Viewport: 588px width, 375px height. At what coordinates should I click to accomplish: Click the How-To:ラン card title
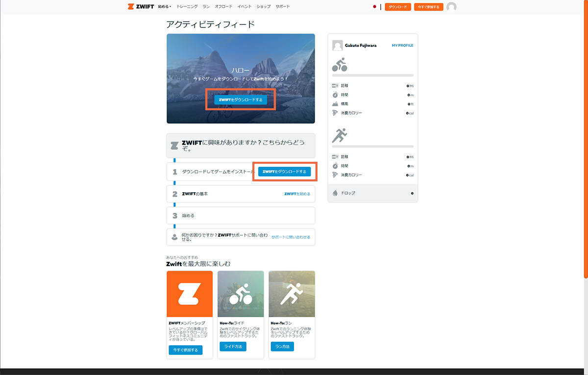click(281, 323)
